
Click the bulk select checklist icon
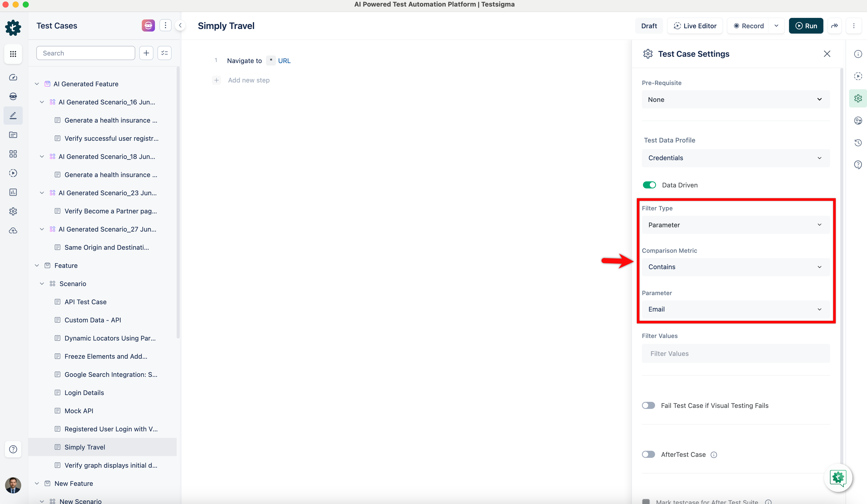(165, 53)
